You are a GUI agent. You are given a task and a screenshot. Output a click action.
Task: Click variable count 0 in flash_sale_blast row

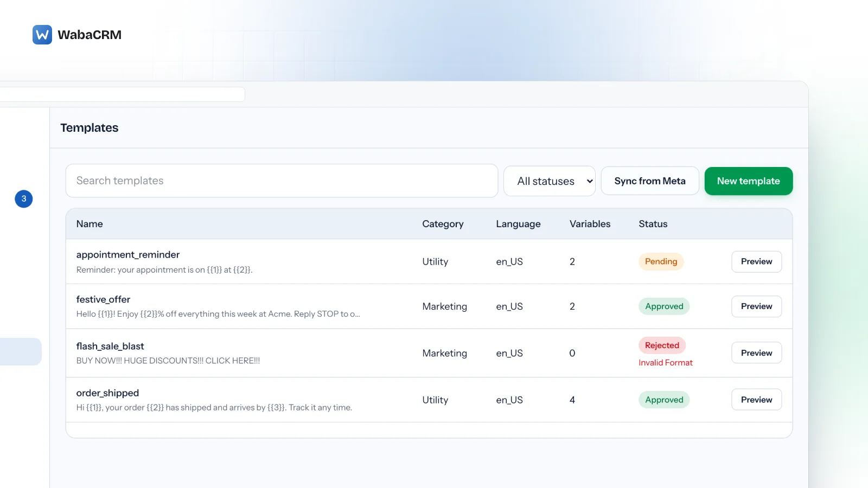(x=572, y=353)
